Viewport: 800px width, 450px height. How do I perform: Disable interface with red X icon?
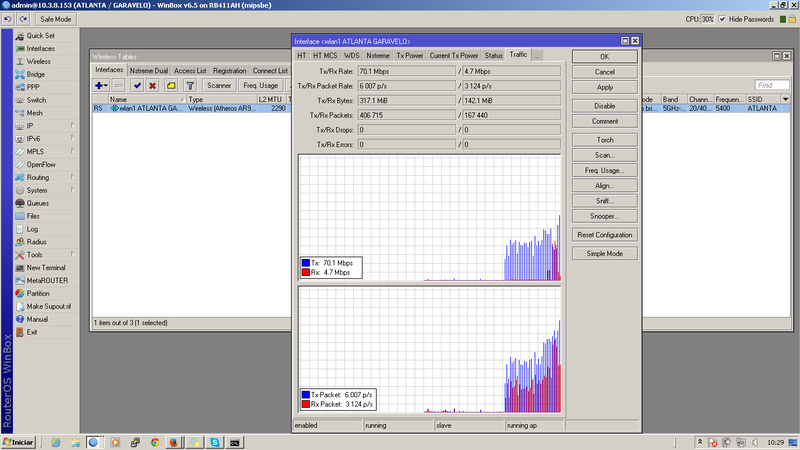[152, 86]
